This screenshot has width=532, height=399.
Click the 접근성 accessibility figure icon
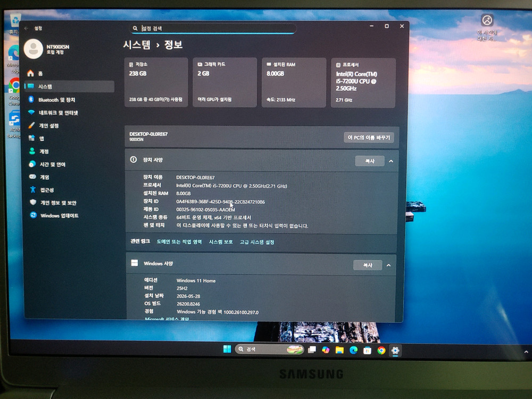(x=32, y=189)
